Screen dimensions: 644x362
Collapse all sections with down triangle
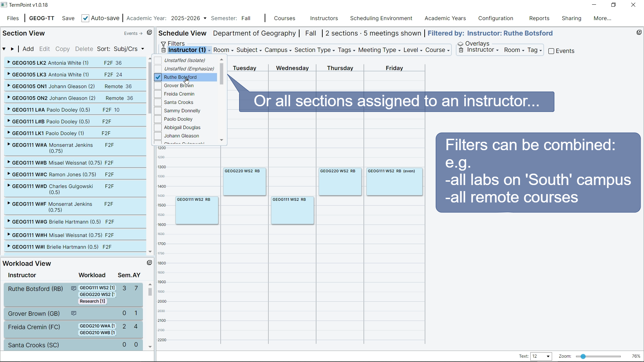4,49
